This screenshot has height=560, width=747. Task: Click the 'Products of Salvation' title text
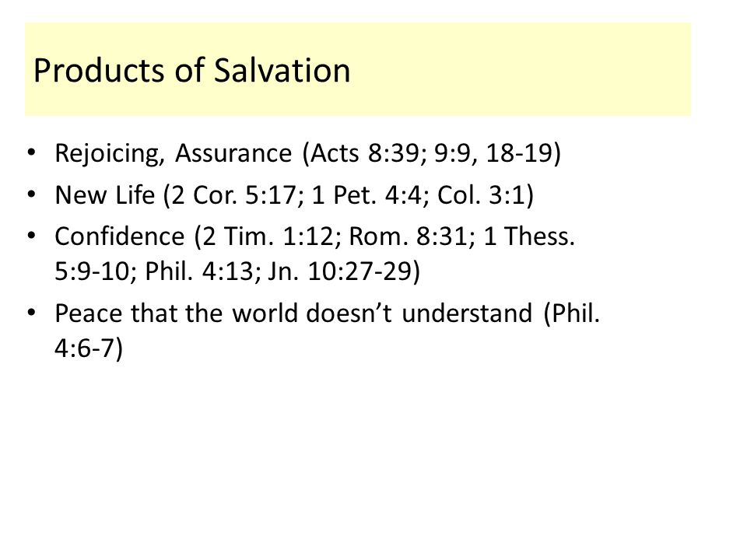coord(191,71)
